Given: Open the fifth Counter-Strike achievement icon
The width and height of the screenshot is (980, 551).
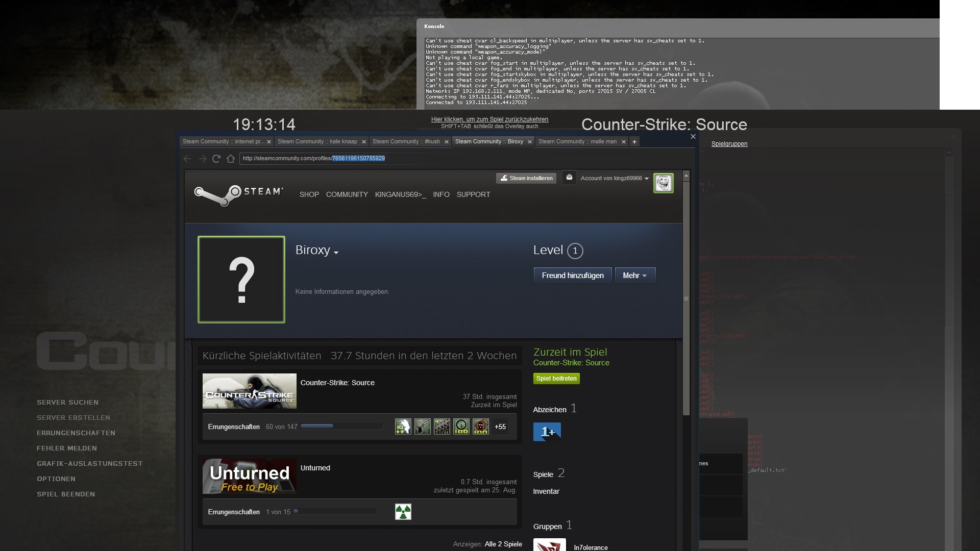Looking at the screenshot, I should coord(481,427).
